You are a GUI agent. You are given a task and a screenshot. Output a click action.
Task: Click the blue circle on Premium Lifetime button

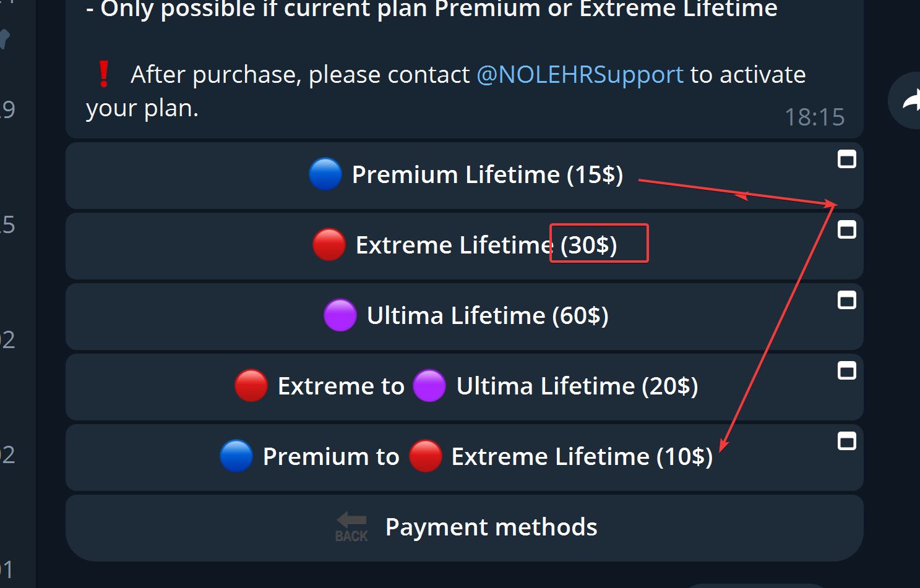(325, 174)
